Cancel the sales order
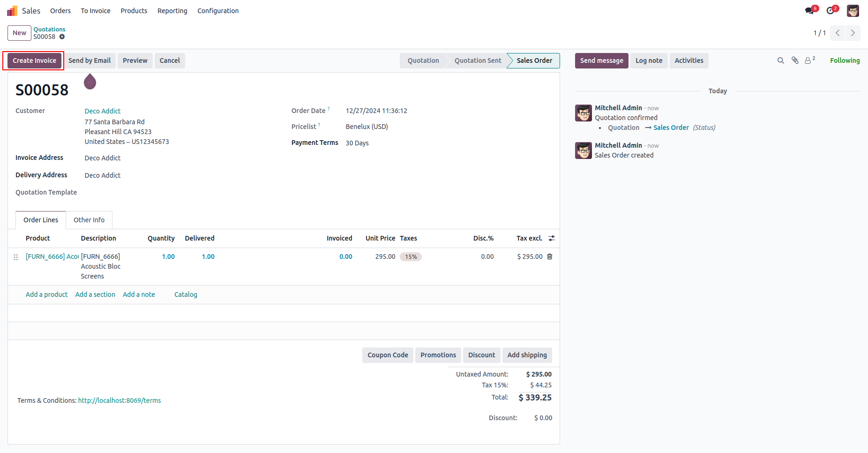The width and height of the screenshot is (868, 453). point(170,60)
